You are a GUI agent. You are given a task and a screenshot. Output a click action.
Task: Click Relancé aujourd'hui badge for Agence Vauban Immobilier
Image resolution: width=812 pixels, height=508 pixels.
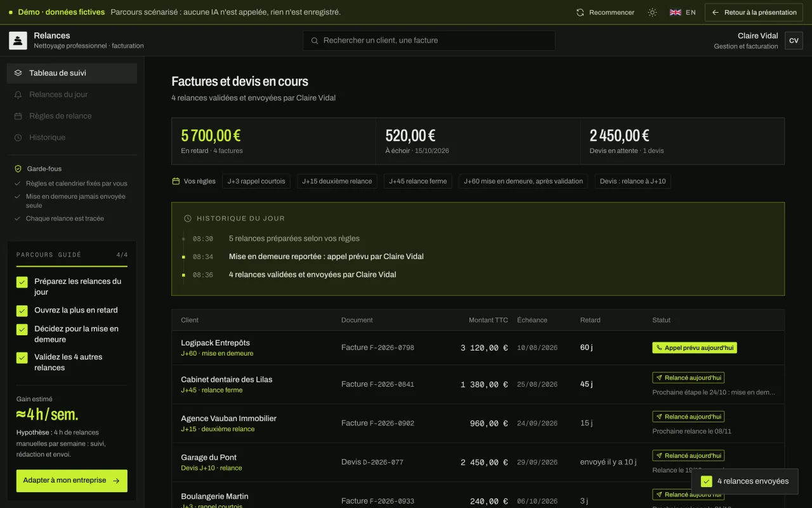click(x=688, y=417)
